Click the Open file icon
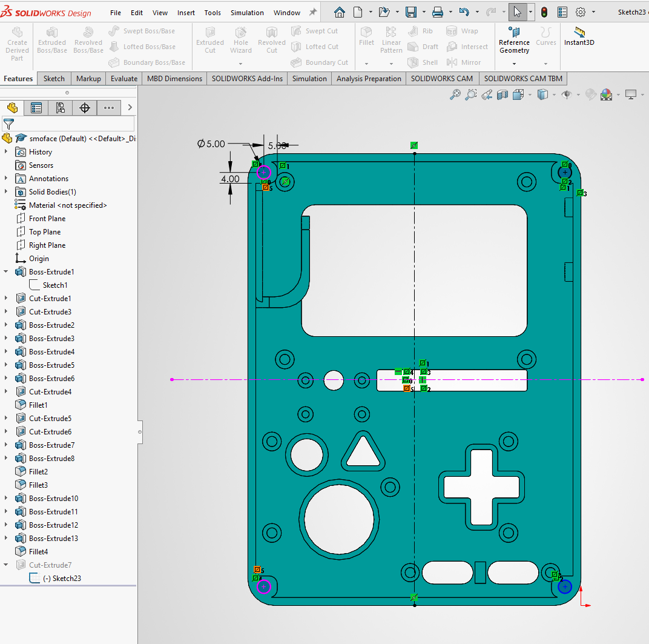Screen dimensions: 649x644 coord(384,13)
